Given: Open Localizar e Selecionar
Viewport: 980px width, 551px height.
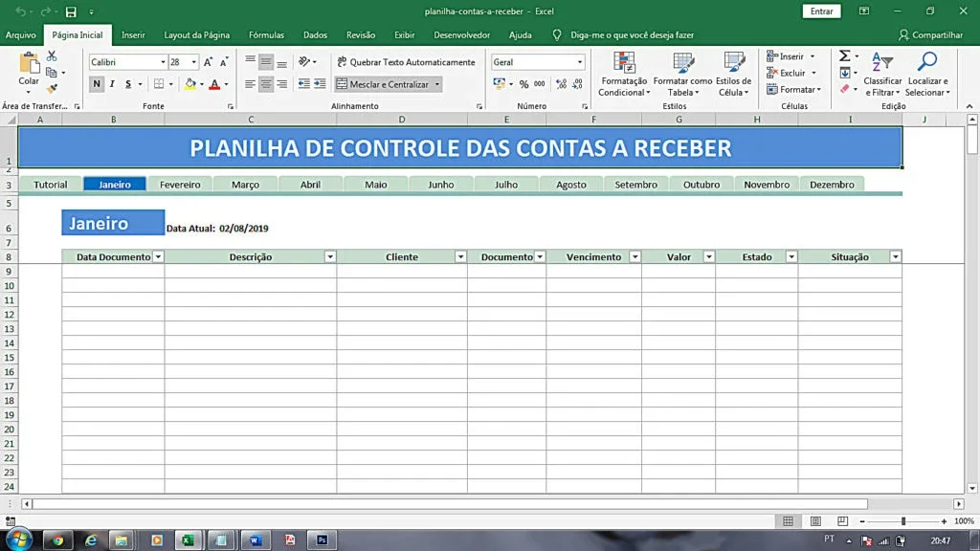Looking at the screenshot, I should [x=927, y=75].
